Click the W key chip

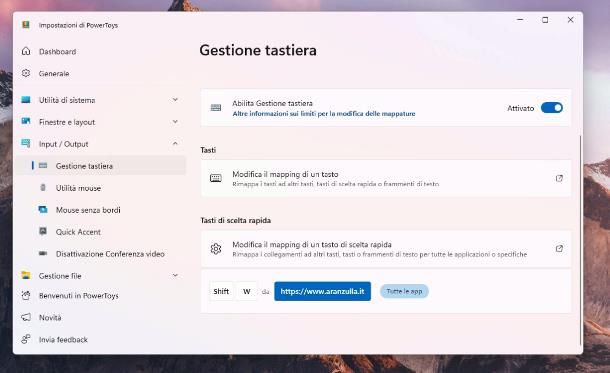click(x=247, y=291)
